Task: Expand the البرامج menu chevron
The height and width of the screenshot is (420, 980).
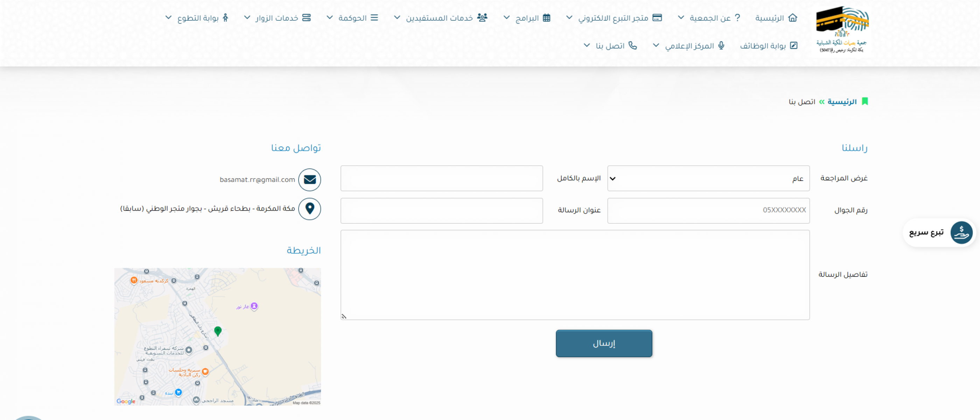Action: click(x=506, y=18)
